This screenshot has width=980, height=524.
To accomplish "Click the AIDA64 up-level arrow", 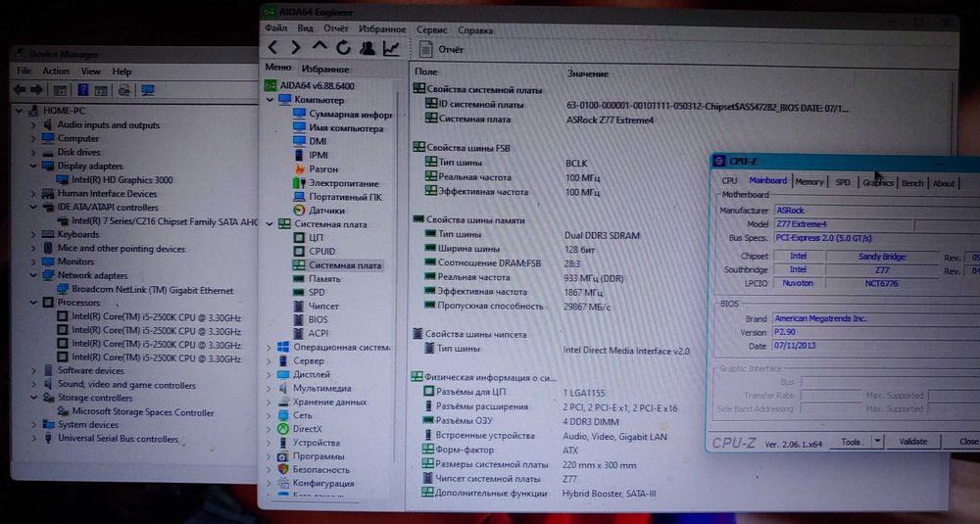I will (x=319, y=47).
